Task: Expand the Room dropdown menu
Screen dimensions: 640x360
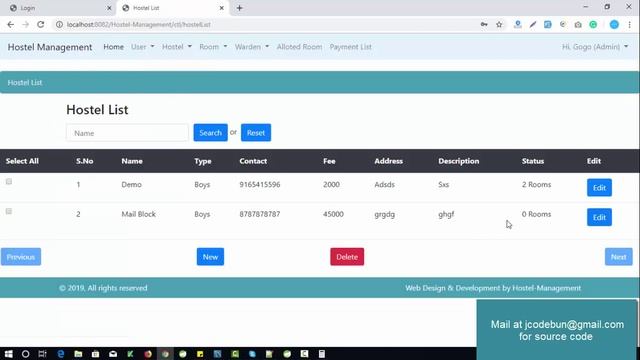Action: (x=213, y=47)
